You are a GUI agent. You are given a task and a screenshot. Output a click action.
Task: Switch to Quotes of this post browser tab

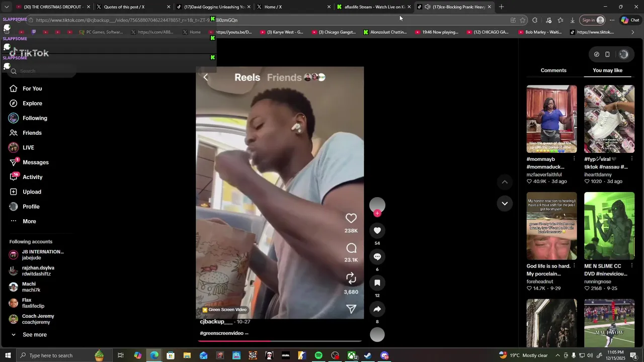point(133,7)
